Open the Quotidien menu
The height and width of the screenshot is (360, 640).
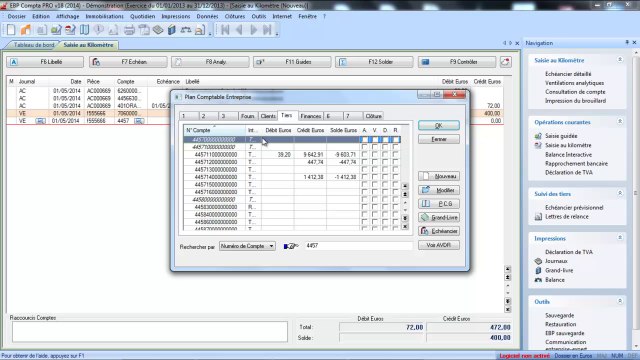142,16
